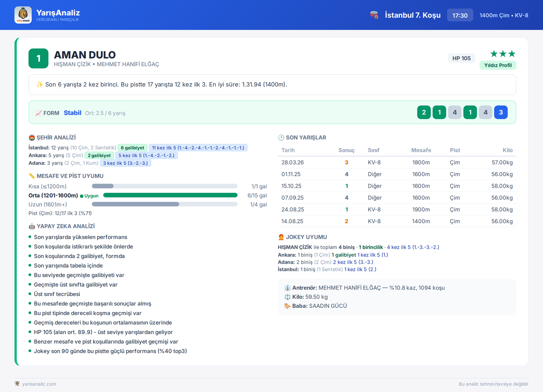Click the İstanbul 7. Koşu title
Image resolution: width=543 pixels, height=392 pixels.
[x=413, y=15]
